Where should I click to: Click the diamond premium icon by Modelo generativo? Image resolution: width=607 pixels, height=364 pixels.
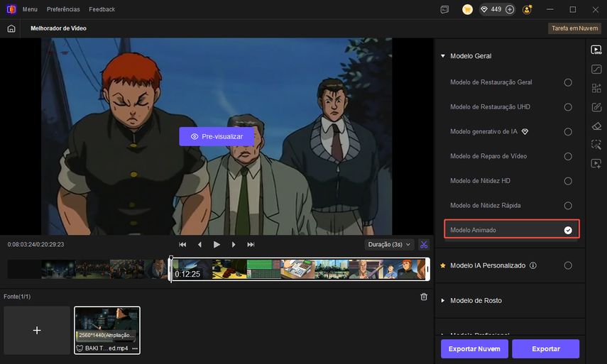tap(525, 131)
